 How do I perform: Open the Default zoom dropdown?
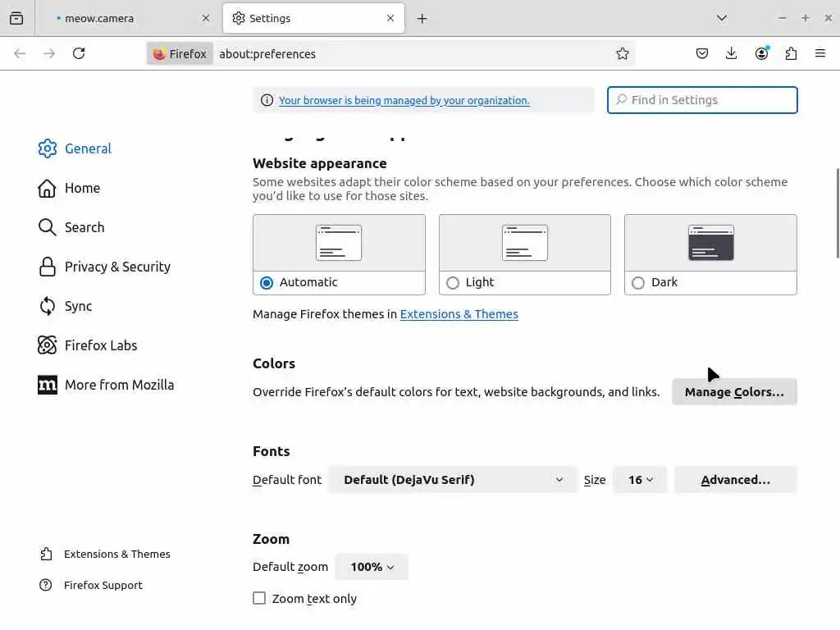click(372, 567)
